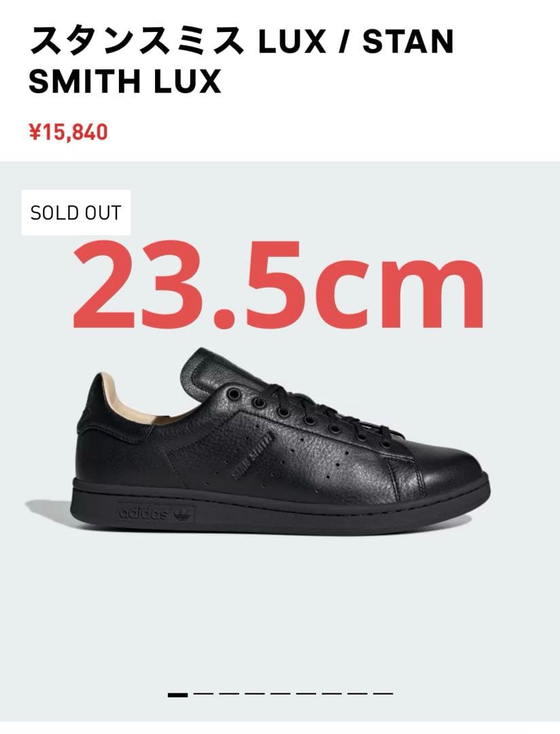Click the active first carousel indicator dash
560x734 pixels.
177,694
